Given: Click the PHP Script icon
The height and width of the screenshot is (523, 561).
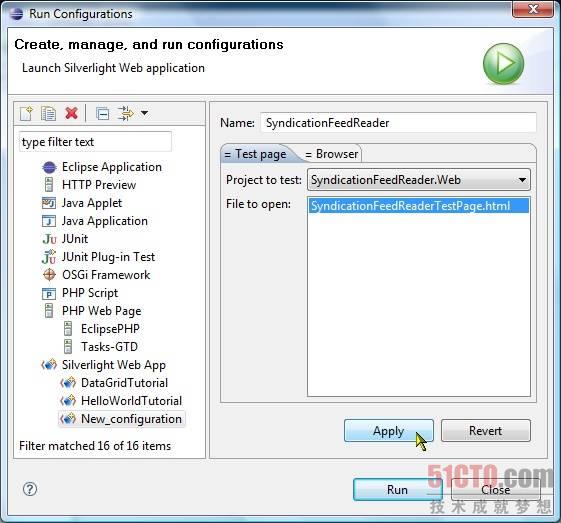Looking at the screenshot, I should 49,293.
